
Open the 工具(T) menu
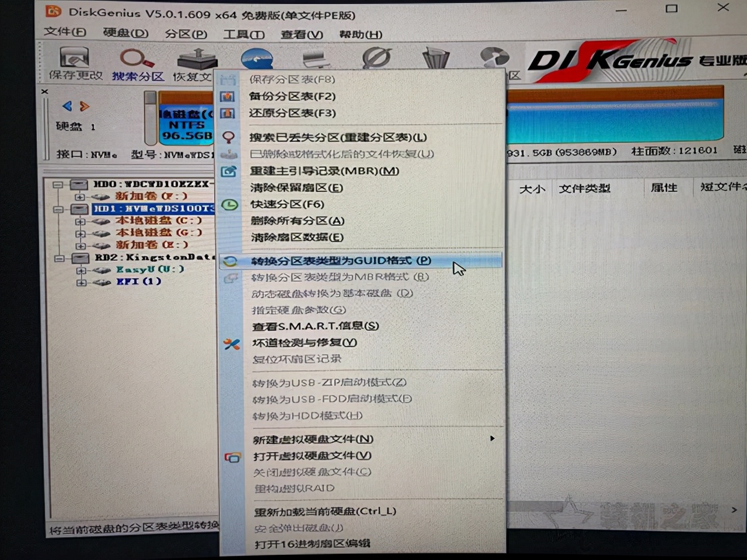click(x=243, y=35)
